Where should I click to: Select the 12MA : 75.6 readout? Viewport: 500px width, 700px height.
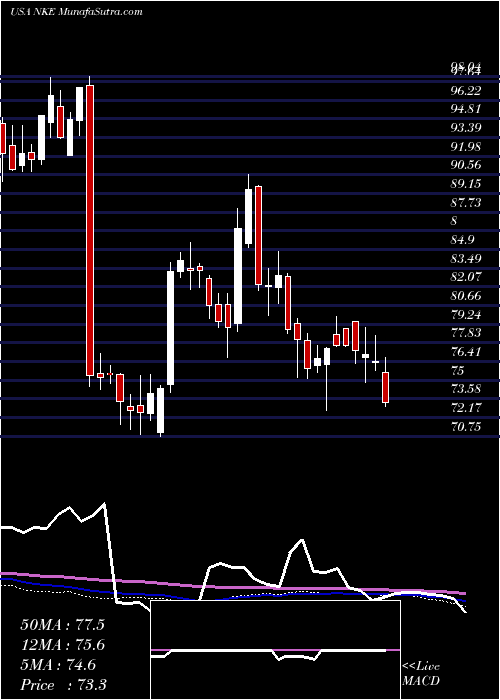(62, 645)
